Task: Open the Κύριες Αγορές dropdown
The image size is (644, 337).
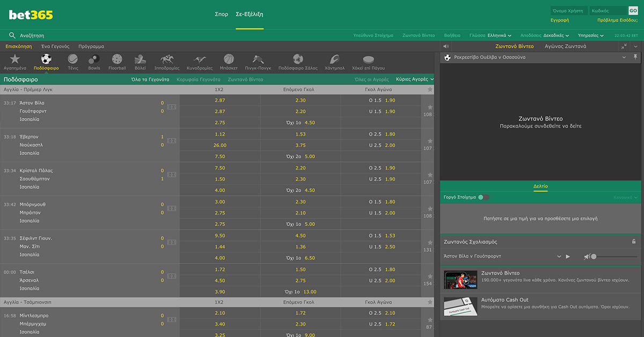Action: pos(415,79)
